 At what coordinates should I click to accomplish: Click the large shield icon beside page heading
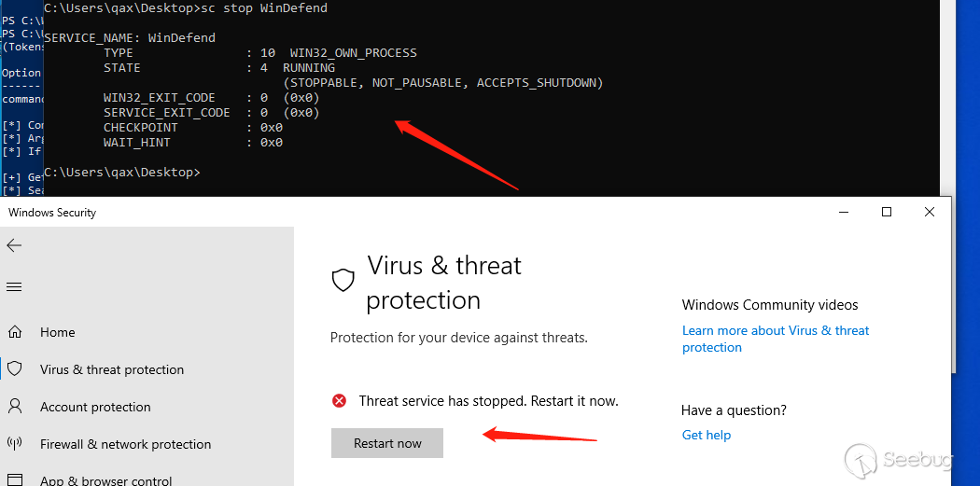coord(343,280)
